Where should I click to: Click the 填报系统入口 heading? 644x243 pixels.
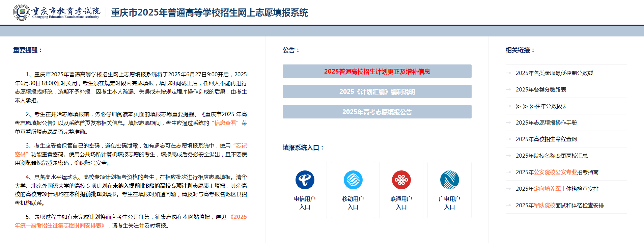pyautogui.click(x=303, y=147)
